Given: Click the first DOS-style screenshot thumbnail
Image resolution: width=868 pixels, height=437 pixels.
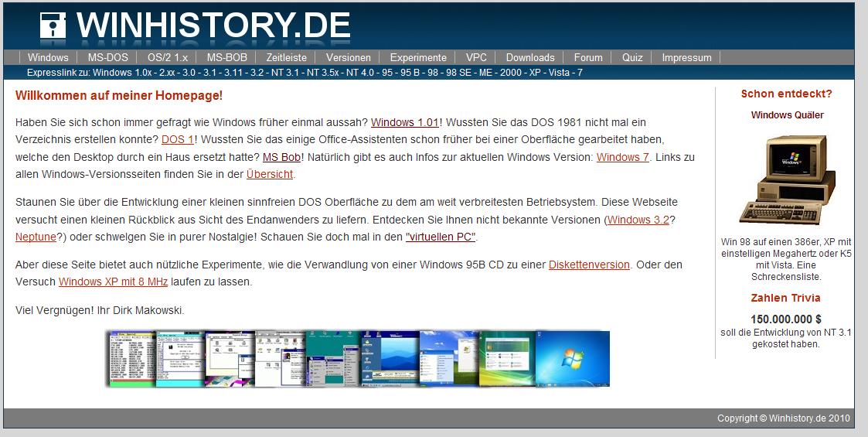Looking at the screenshot, I should coord(131,359).
